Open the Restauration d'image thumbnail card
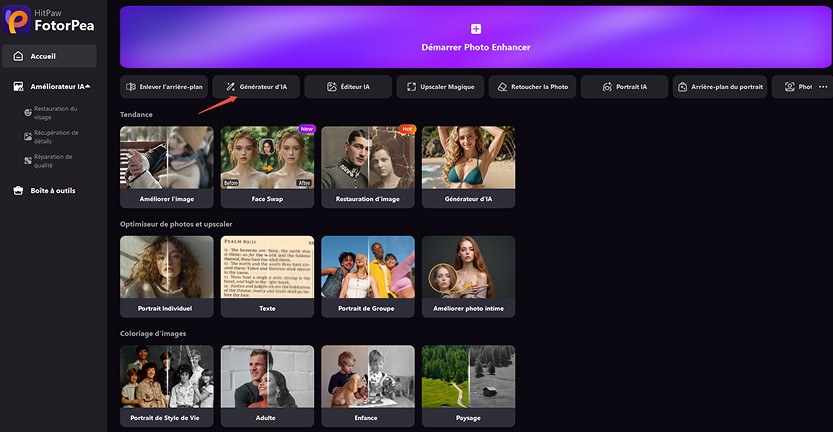 tap(368, 167)
